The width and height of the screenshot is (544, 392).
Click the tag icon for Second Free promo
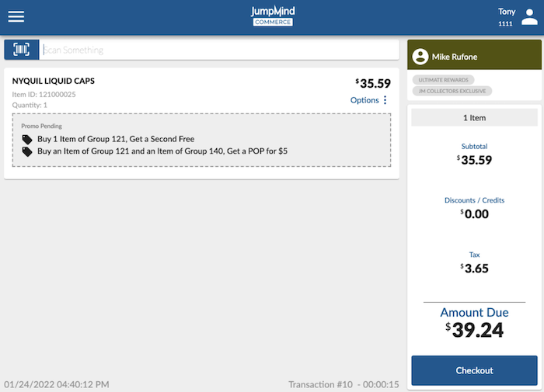[27, 139]
